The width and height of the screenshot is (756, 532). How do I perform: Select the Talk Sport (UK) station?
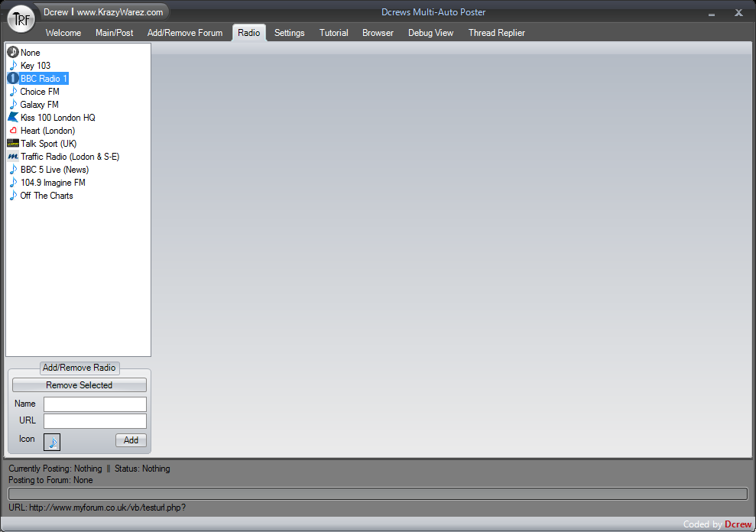[x=48, y=144]
